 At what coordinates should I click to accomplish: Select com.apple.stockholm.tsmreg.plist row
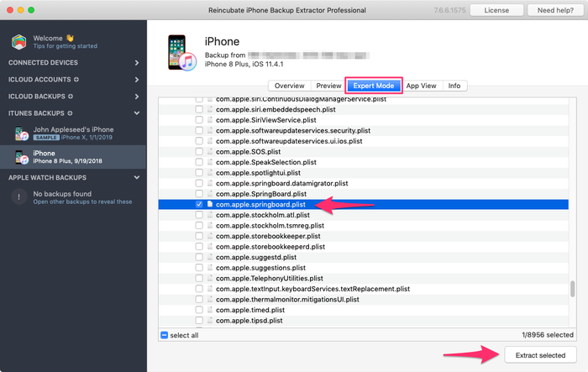pyautogui.click(x=364, y=225)
